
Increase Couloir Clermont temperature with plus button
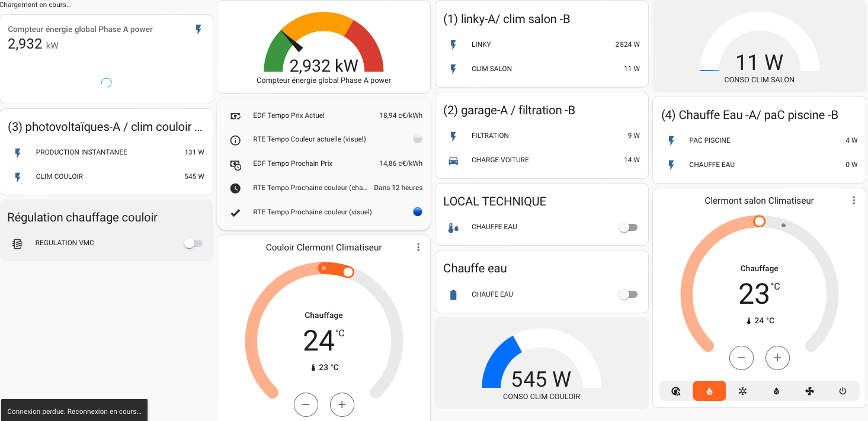click(x=342, y=404)
